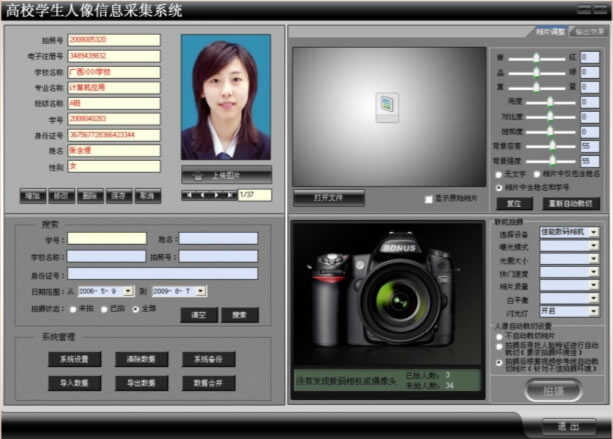Click the 亮度 brightness slider
This screenshot has height=439, width=613.
(548, 101)
